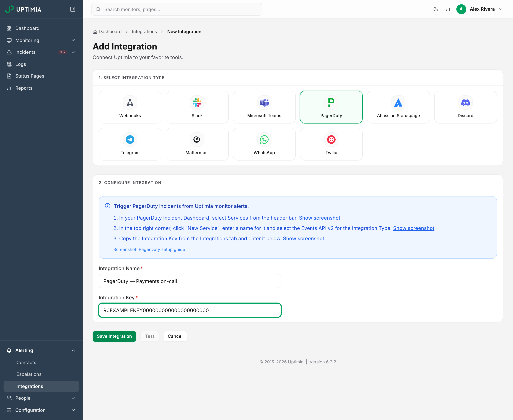
Task: Select the WhatsApp integration card
Action: pyautogui.click(x=264, y=144)
